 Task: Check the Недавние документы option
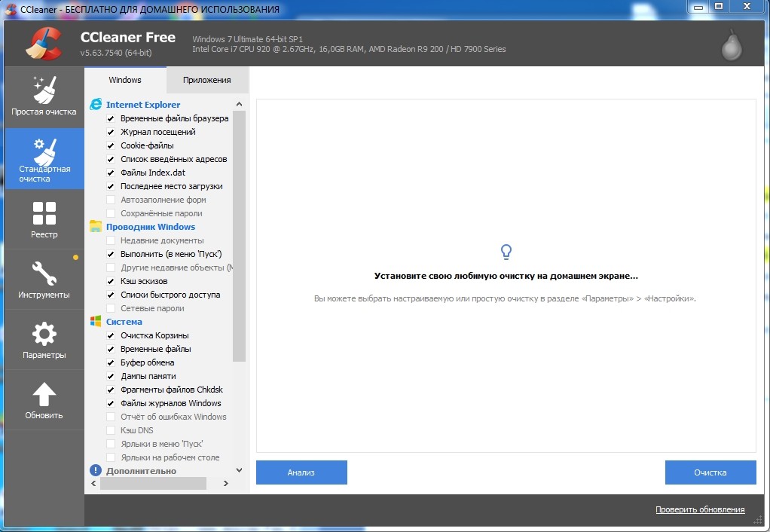(111, 240)
